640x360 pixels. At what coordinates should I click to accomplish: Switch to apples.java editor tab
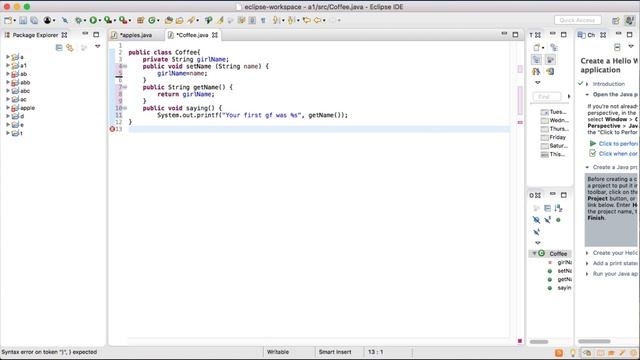point(136,35)
